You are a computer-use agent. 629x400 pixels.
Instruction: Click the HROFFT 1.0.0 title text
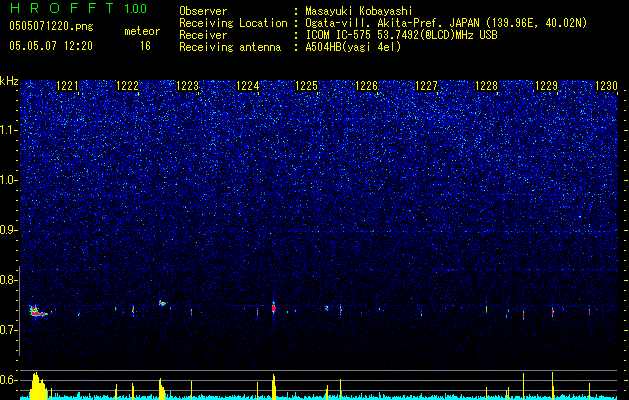point(79,8)
